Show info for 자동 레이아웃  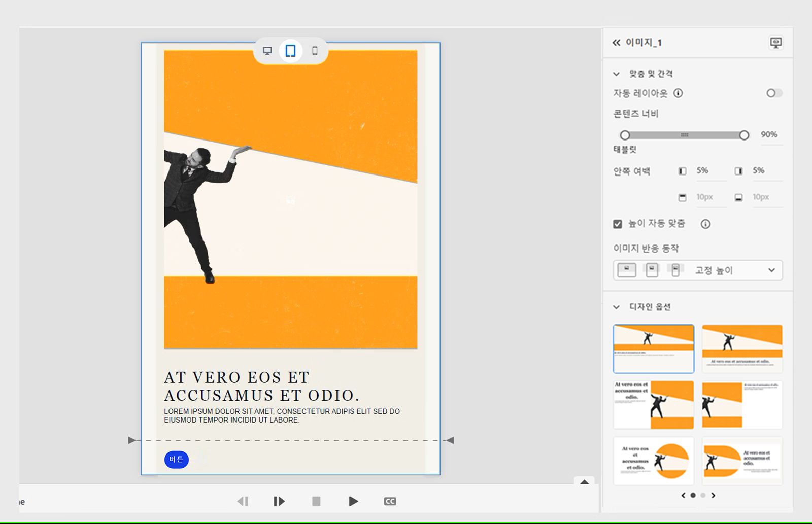678,93
